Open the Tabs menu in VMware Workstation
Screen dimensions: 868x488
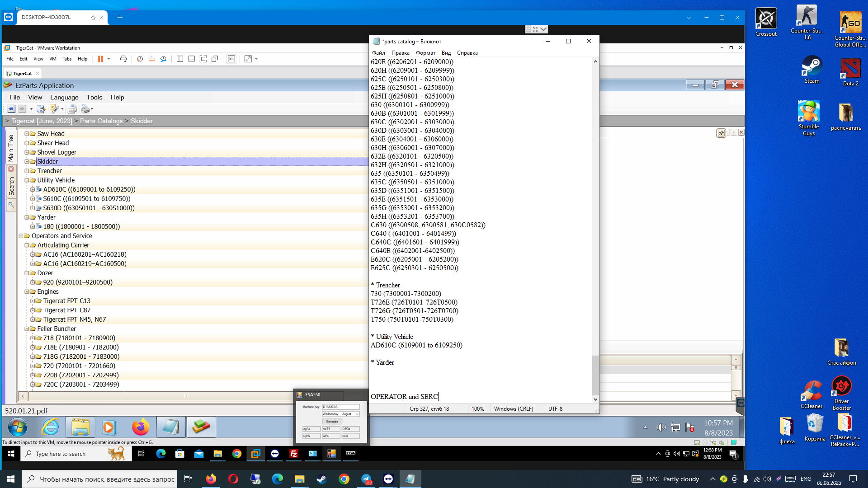point(67,59)
